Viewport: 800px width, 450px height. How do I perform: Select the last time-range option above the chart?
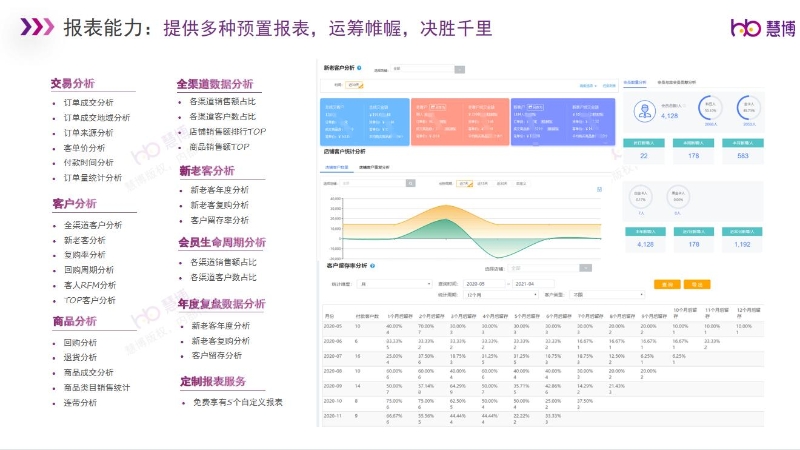point(518,183)
